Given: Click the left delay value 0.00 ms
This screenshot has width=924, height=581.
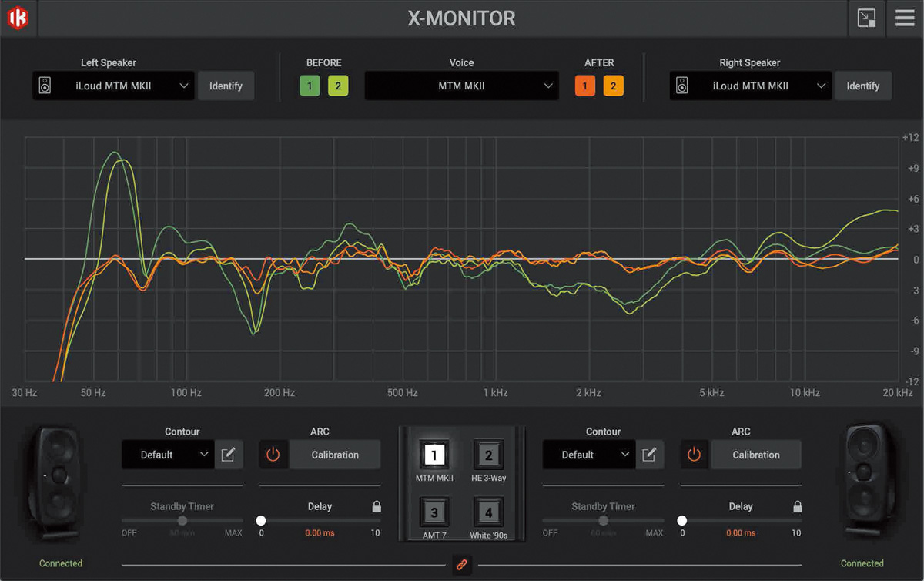Looking at the screenshot, I should coord(320,533).
